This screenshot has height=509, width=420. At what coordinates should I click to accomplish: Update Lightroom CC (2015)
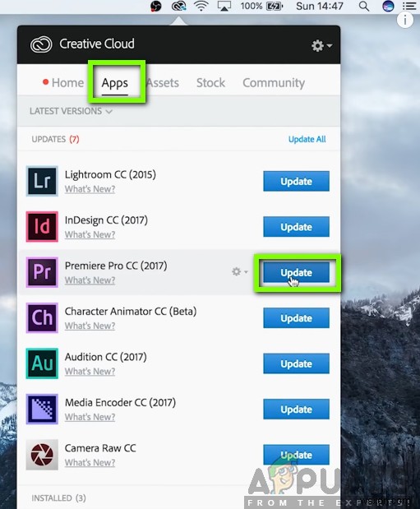(297, 181)
